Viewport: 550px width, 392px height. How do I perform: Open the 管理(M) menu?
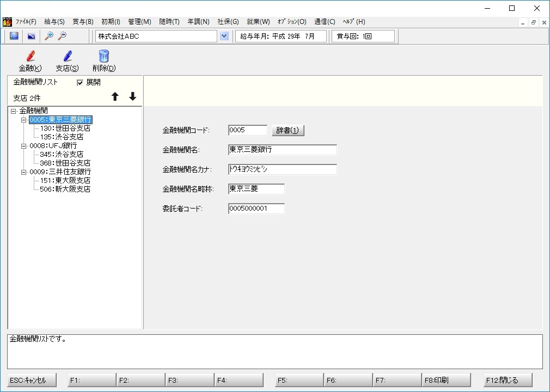point(139,22)
